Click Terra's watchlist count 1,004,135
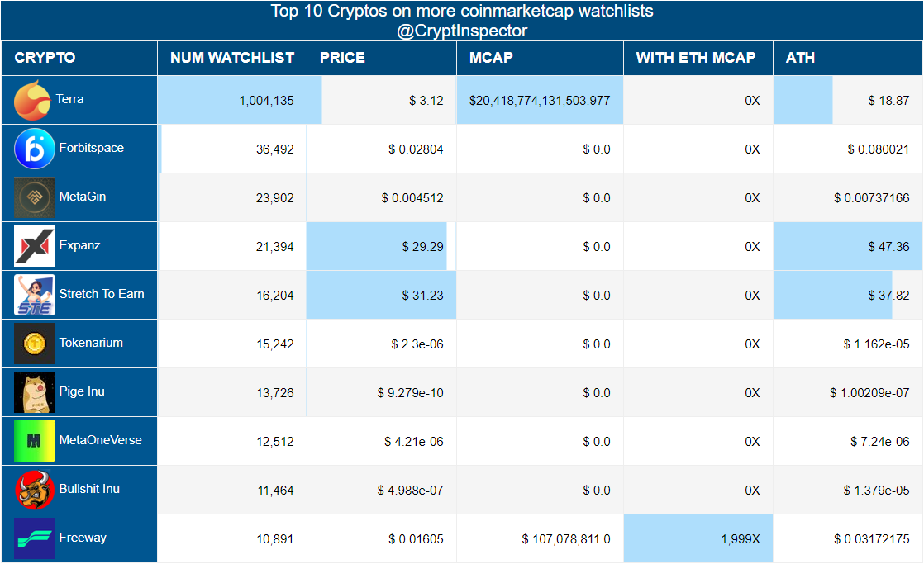 click(266, 101)
